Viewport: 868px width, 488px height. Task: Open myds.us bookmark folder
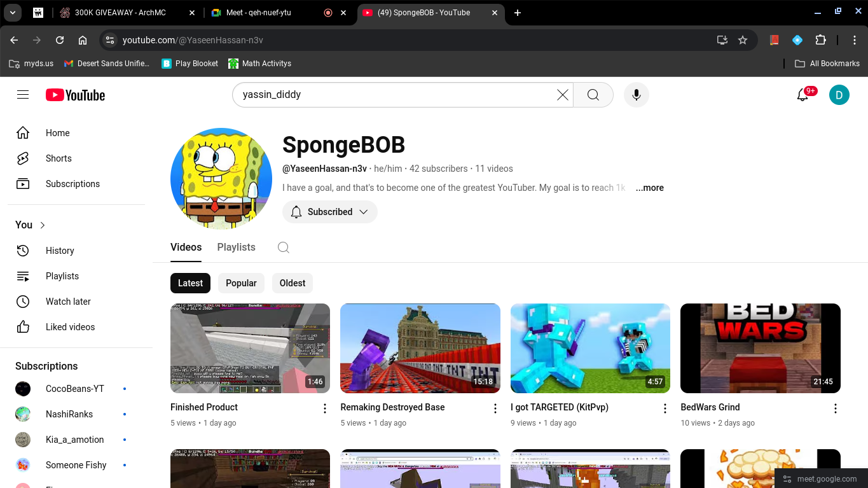point(31,64)
